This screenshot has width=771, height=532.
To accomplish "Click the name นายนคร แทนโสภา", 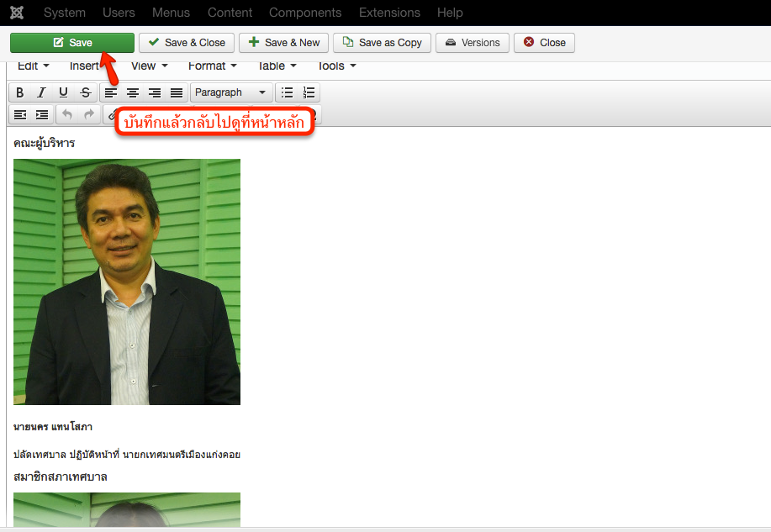I will [x=53, y=427].
